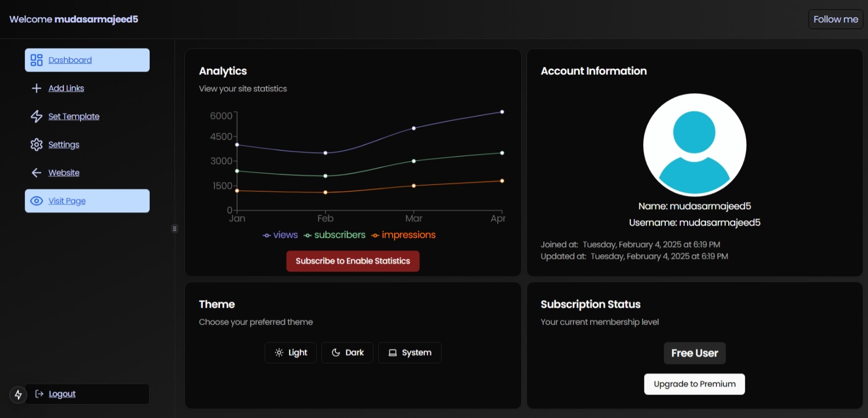Click the lightning bolt icon for Set Template
Screen dimensions: 868x418
point(36,116)
